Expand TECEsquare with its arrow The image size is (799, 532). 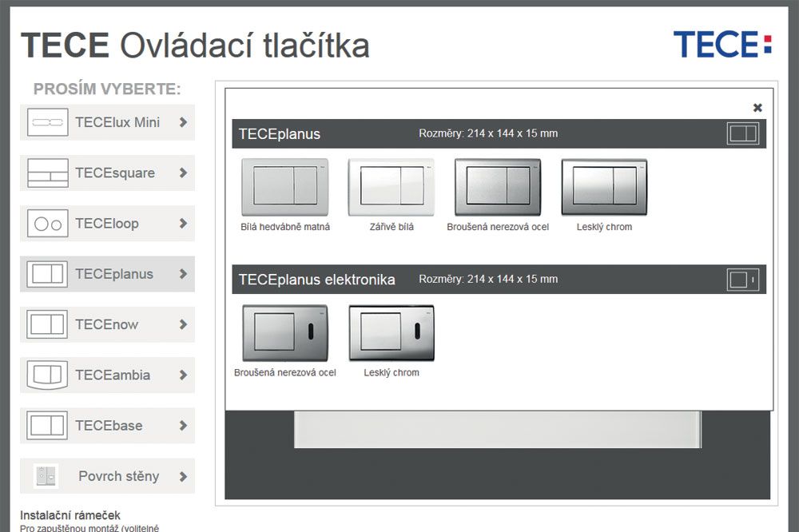click(183, 173)
